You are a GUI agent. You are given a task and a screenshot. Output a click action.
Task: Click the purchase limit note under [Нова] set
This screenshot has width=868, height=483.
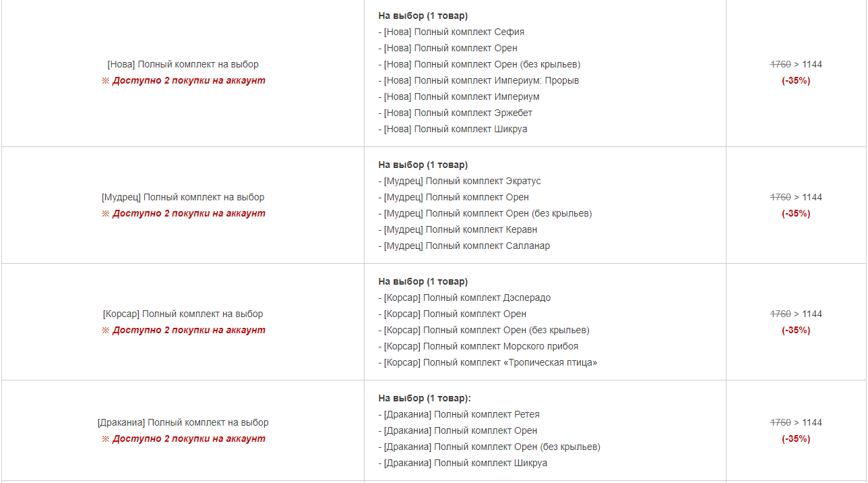click(x=183, y=80)
